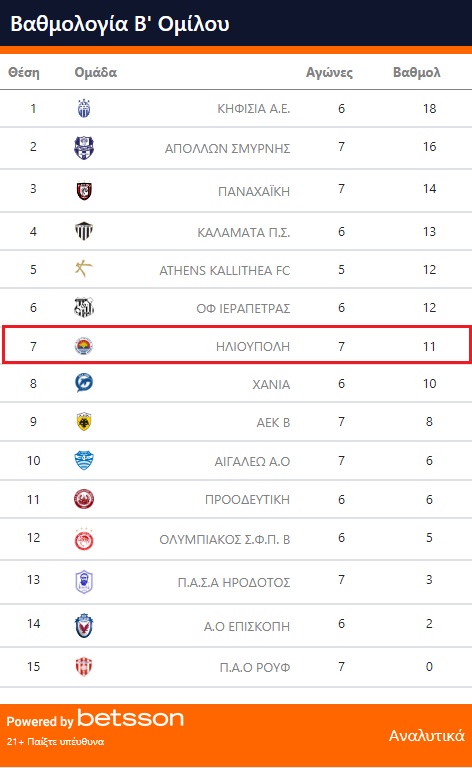Click the Π.Α.Ο ΡΟΥΦ red striped crest
The height and width of the screenshot is (768, 472).
click(x=84, y=667)
